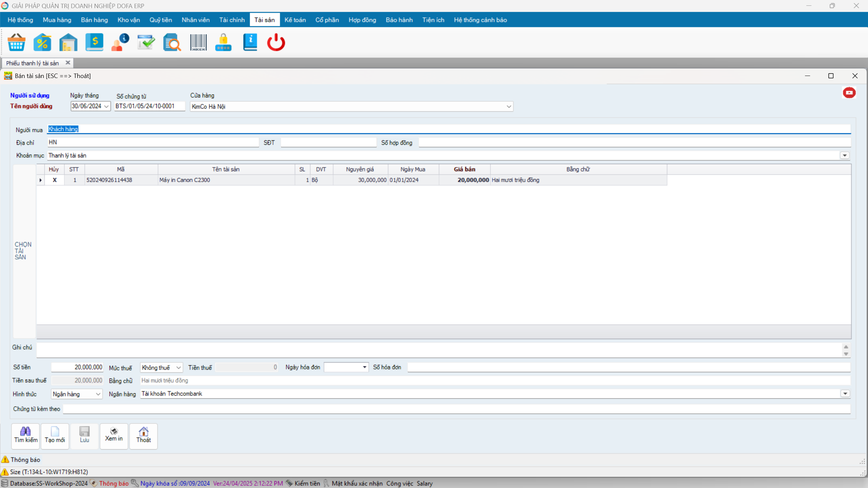Click the red power exit icon

click(x=276, y=42)
